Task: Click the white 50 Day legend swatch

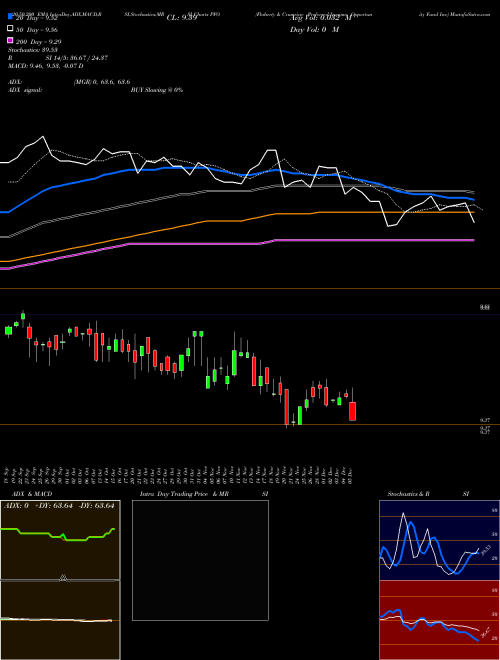Action: [10, 29]
